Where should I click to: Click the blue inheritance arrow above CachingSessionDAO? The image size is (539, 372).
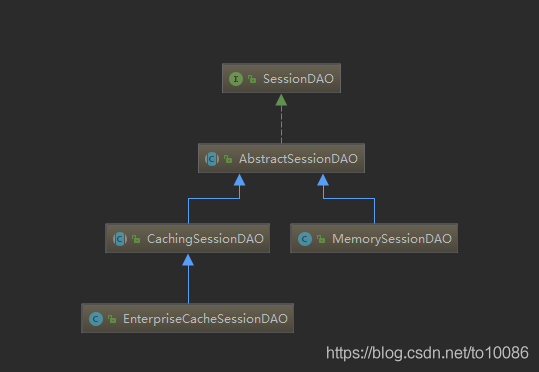pos(214,198)
